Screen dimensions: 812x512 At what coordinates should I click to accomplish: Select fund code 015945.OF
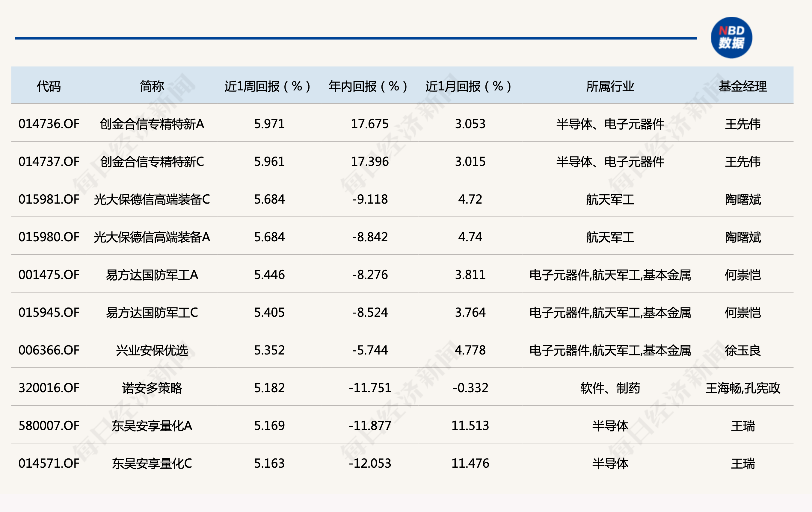click(x=49, y=313)
